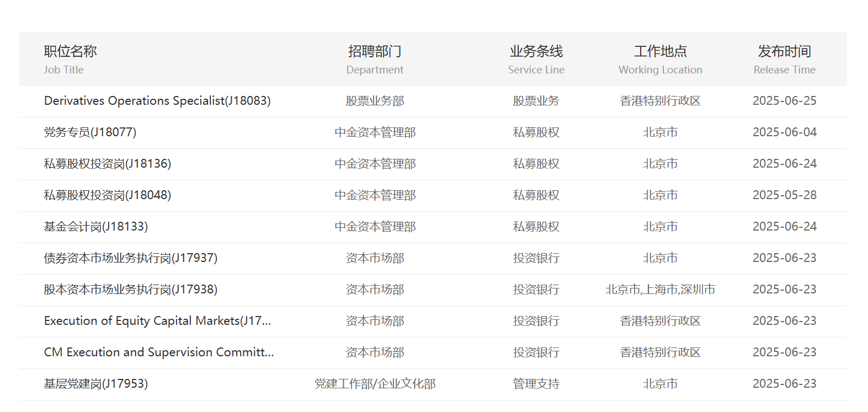Click 股票业务部 department in first row
This screenshot has width=868, height=412.
[375, 101]
